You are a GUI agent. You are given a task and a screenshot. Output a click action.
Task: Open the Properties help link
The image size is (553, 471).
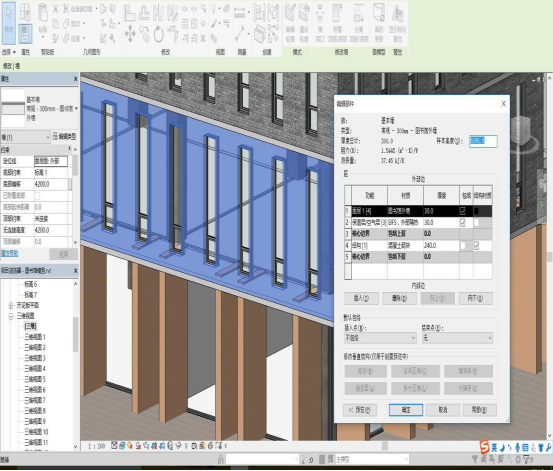[x=10, y=253]
